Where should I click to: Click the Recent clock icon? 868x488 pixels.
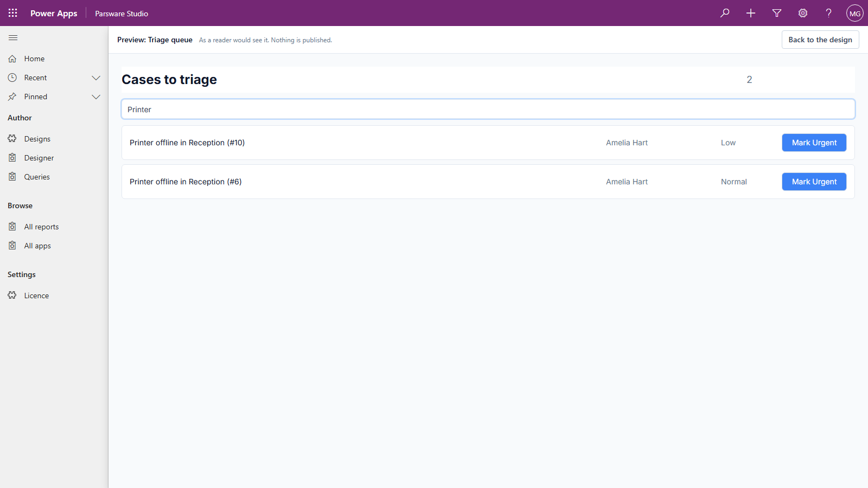12,78
